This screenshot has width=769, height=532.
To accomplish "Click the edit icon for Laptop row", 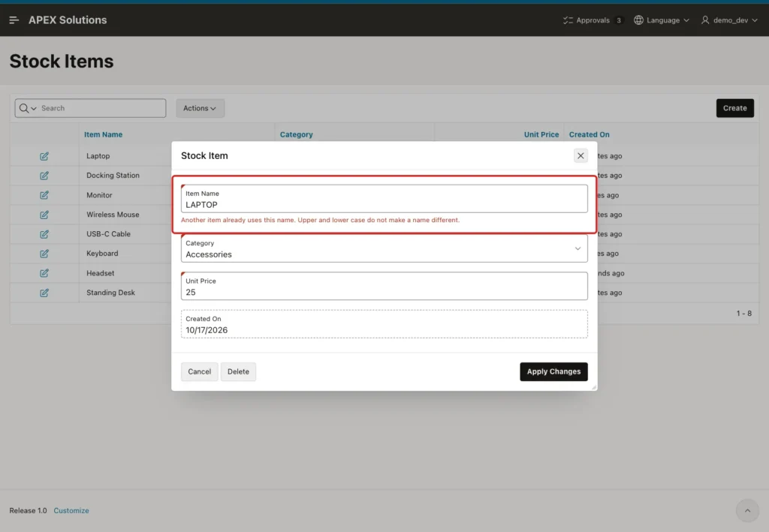I will tap(44, 156).
